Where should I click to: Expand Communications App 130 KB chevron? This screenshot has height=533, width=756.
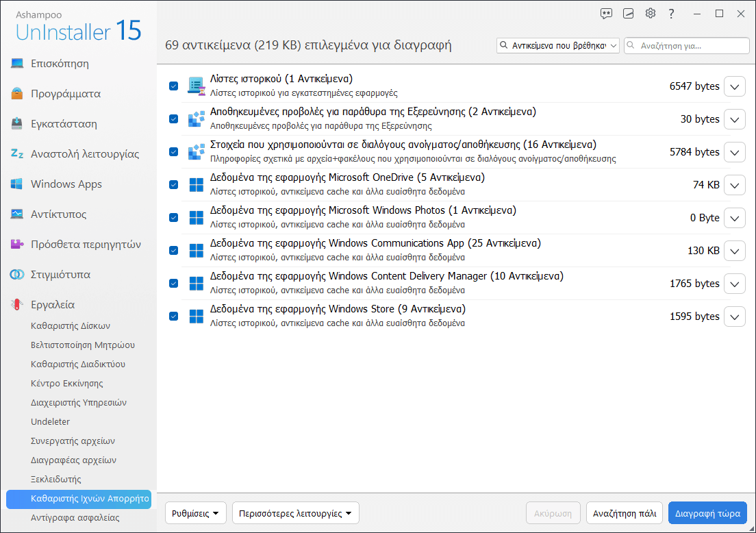pyautogui.click(x=734, y=251)
